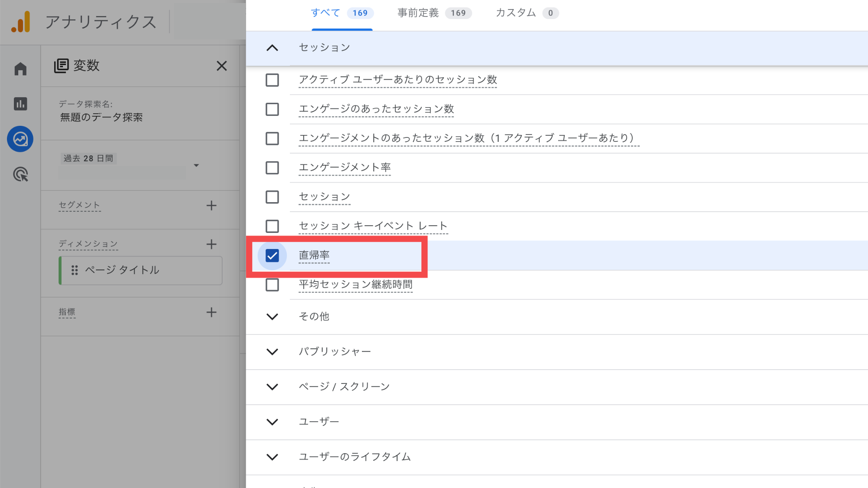Check the セッション metric checkbox
868x488 pixels.
272,197
